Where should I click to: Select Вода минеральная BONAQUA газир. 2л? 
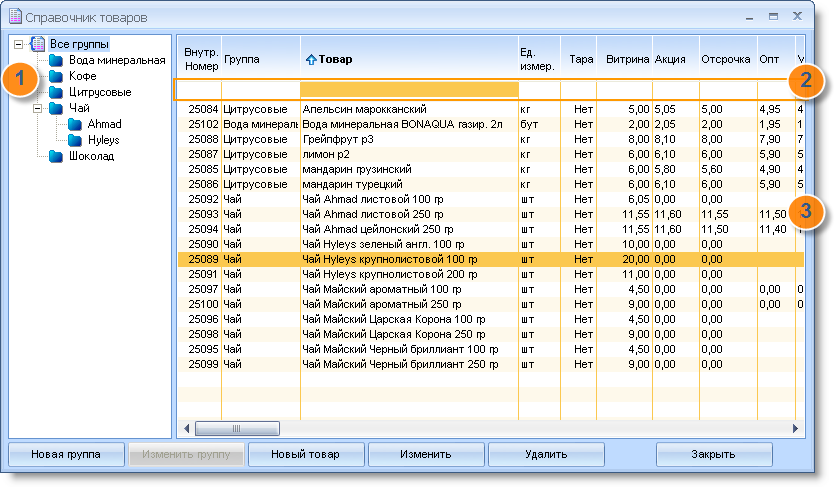[x=490, y=124]
